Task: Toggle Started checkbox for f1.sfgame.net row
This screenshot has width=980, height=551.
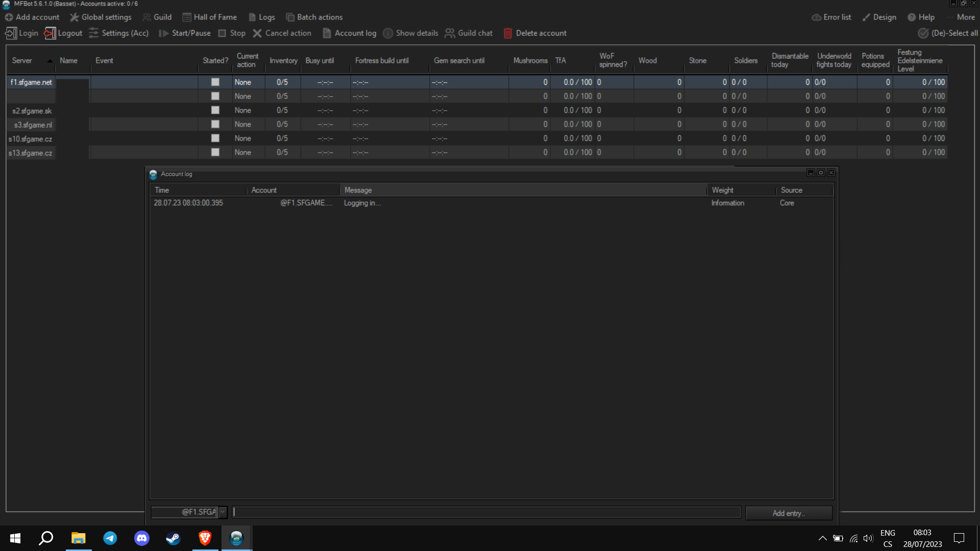Action: point(215,82)
